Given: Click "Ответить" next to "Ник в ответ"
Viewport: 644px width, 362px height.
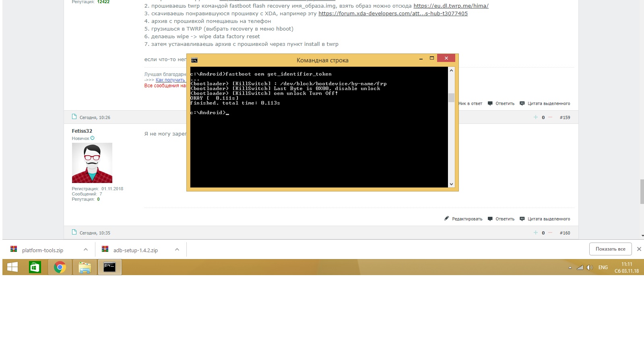Looking at the screenshot, I should [x=501, y=103].
